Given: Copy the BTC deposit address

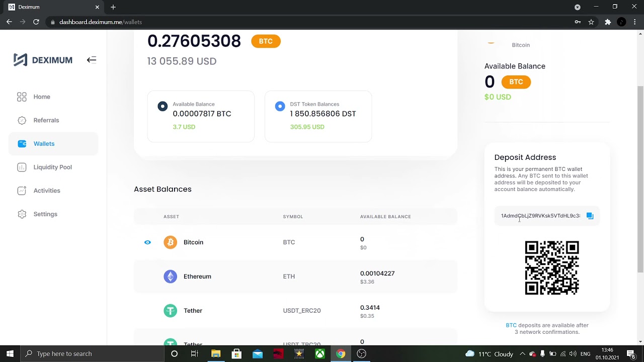Looking at the screenshot, I should [x=590, y=216].
